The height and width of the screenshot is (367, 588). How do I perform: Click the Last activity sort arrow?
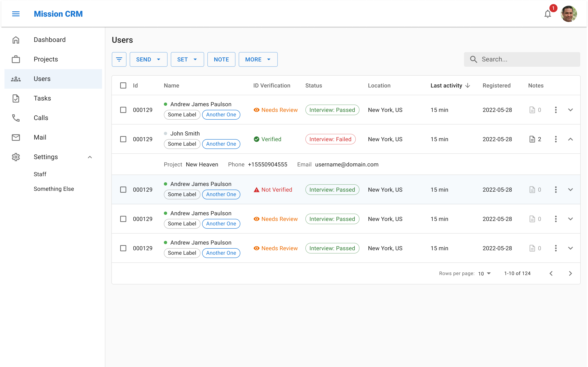468,85
